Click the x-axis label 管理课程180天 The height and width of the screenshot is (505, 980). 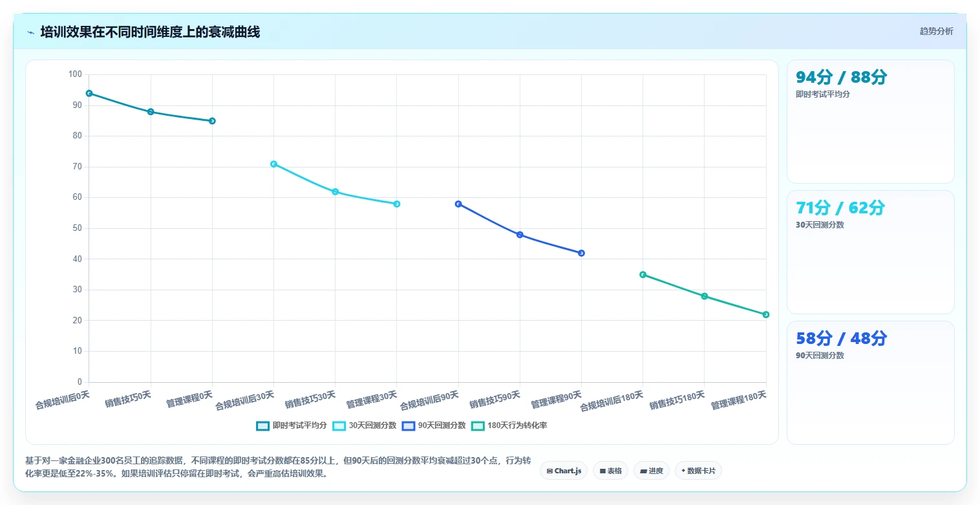739,400
